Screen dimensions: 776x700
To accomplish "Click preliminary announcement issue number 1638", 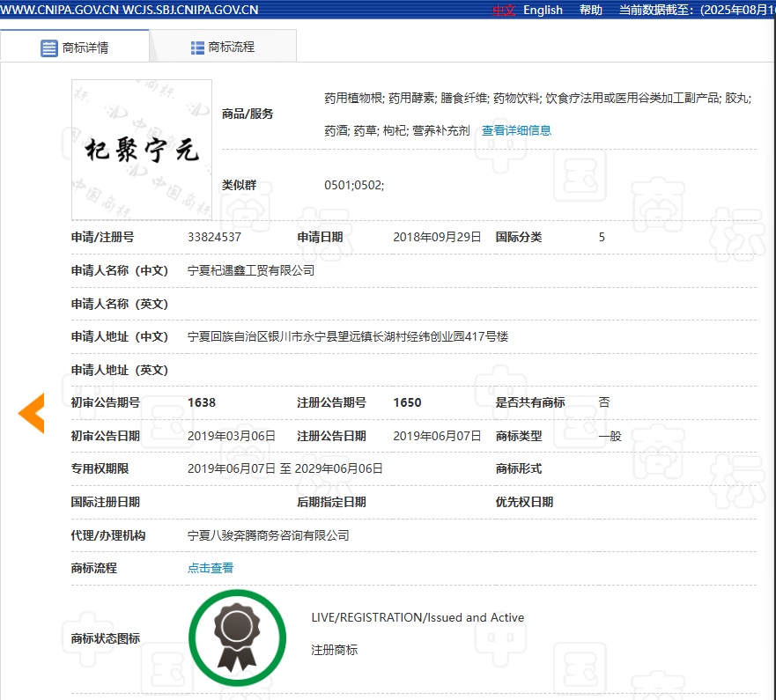I will pyautogui.click(x=202, y=402).
